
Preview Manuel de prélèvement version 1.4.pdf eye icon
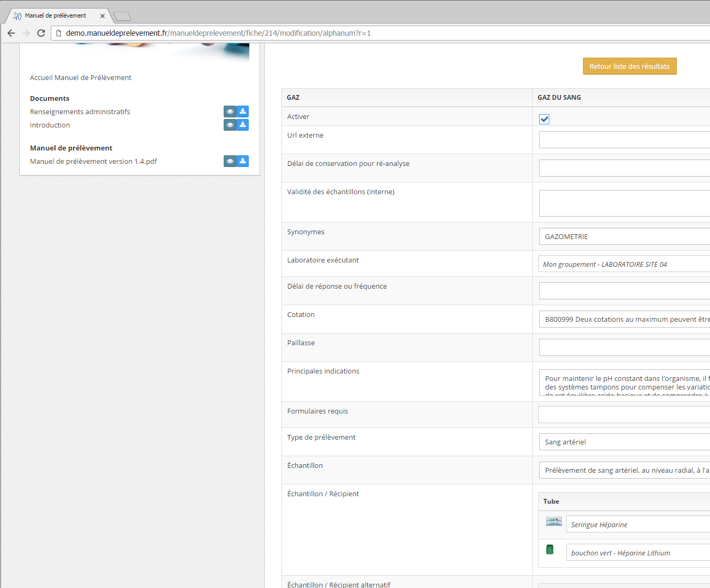click(x=230, y=161)
